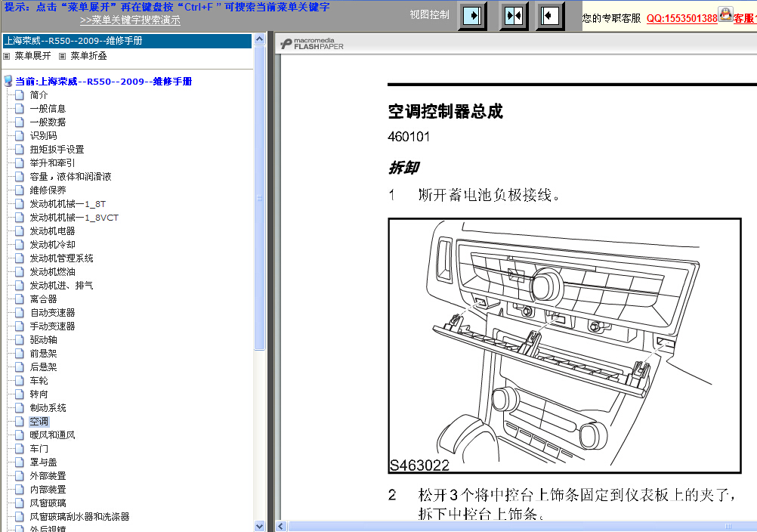The image size is (757, 532).
Task: Click the Macromedia FlashPaper logo
Action: click(312, 44)
